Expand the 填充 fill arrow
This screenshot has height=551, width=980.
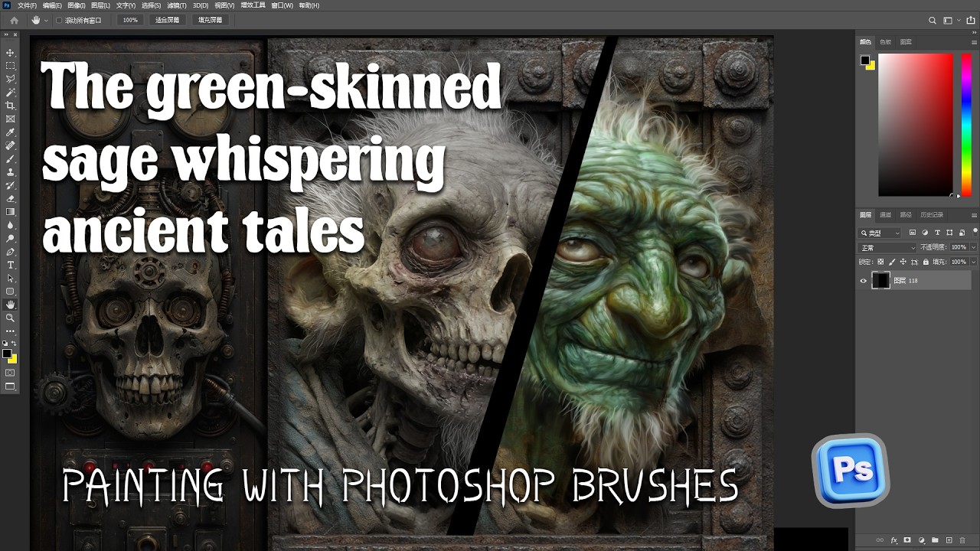pyautogui.click(x=973, y=262)
